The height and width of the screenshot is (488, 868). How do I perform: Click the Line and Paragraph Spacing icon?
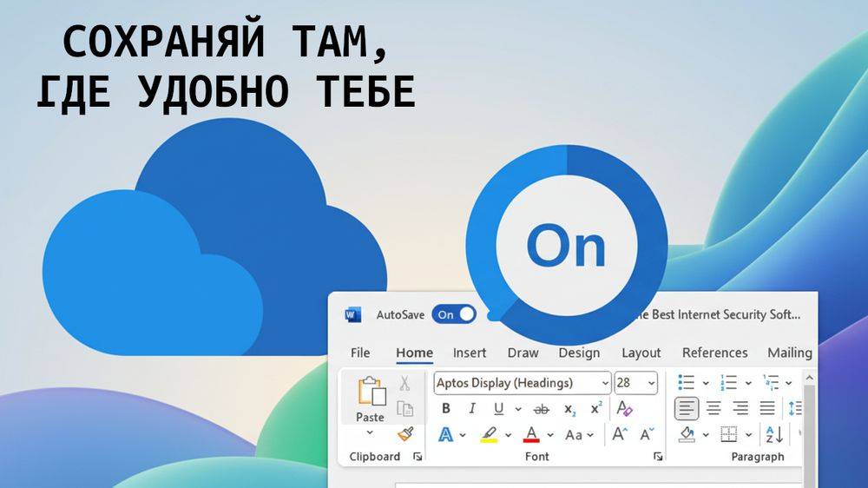[795, 409]
